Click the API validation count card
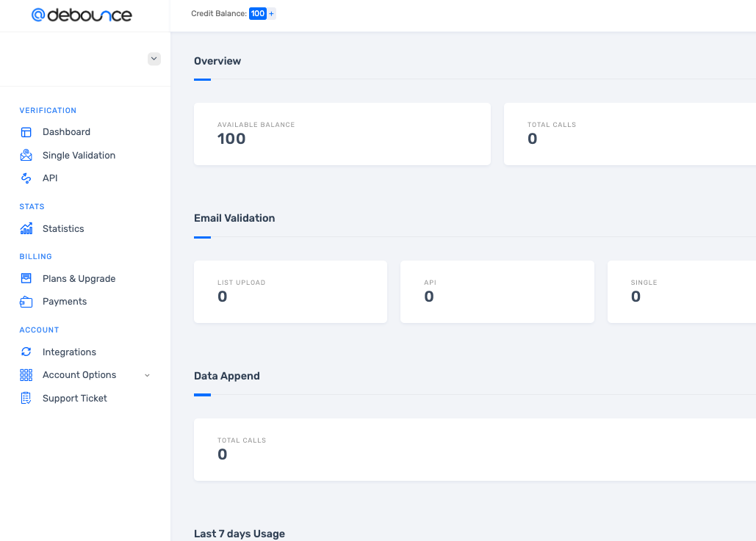The image size is (756, 541). 497,292
